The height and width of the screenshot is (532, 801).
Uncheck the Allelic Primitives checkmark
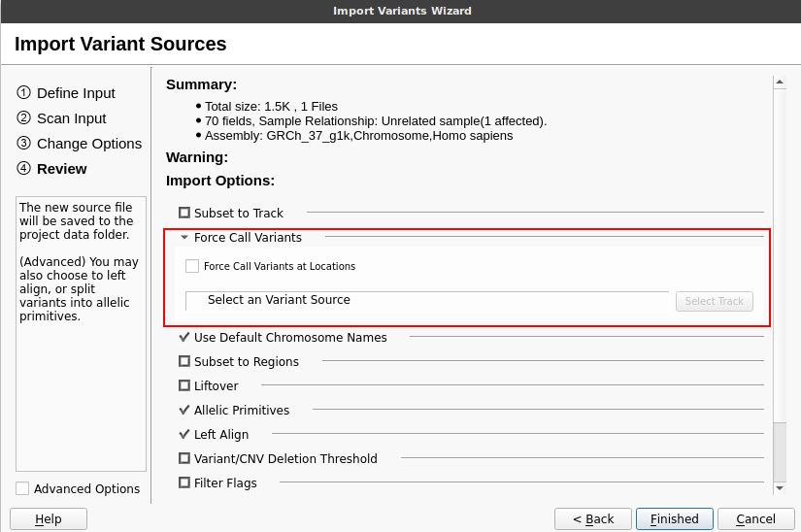(184, 410)
